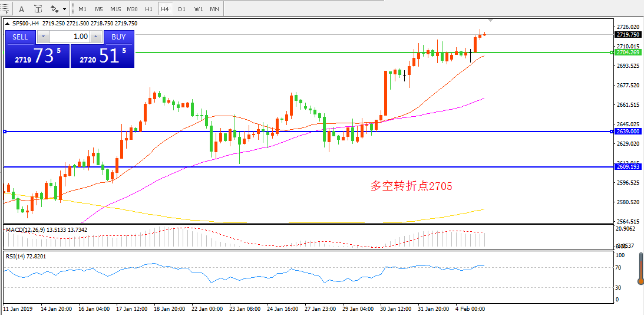The image size is (644, 315).
Task: Click the red 多空转折点2705 text label
Action: (411, 186)
